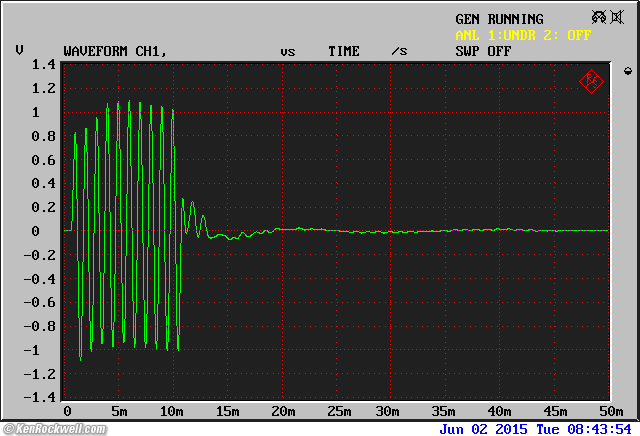Click the V unit label

[19, 50]
